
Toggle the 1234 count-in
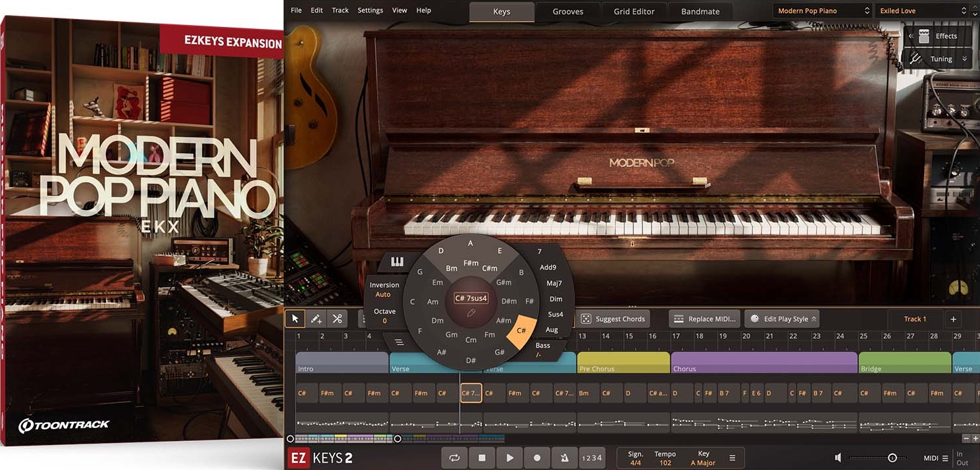pyautogui.click(x=592, y=457)
